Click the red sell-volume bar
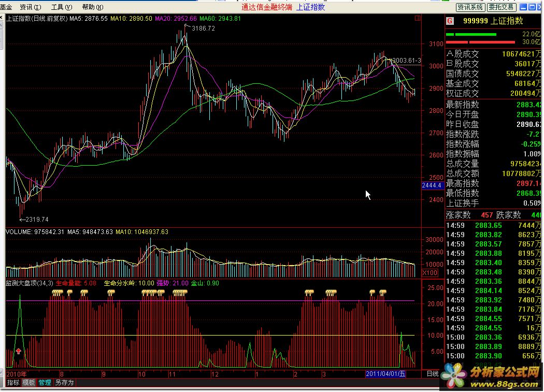This screenshot has width=544, height=392. pyautogui.click(x=480, y=42)
